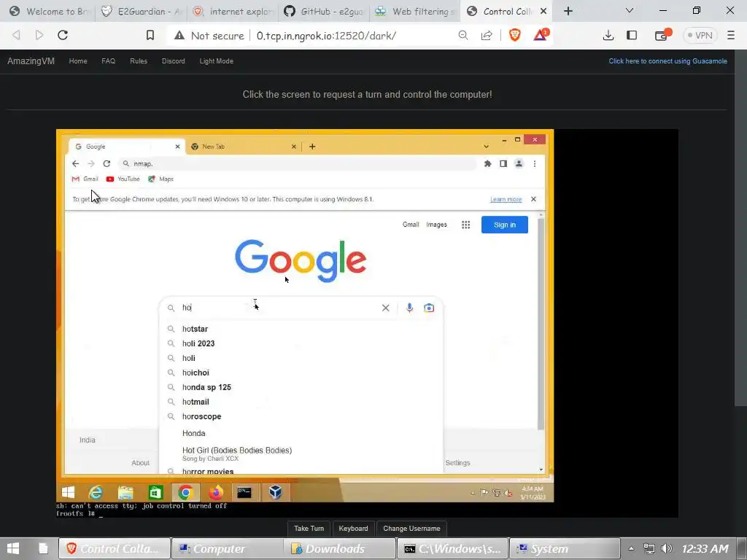This screenshot has width=747, height=560.
Task: Click the VPN button
Action: coord(700,35)
